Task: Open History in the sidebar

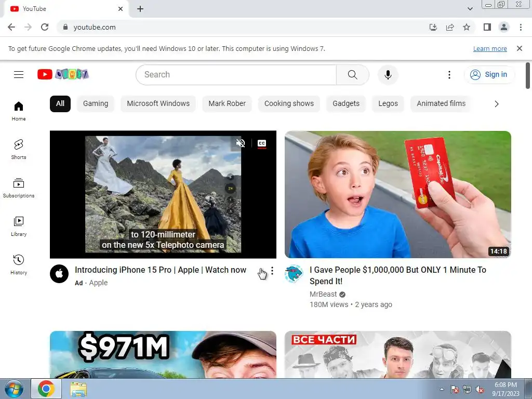Action: 19,264
